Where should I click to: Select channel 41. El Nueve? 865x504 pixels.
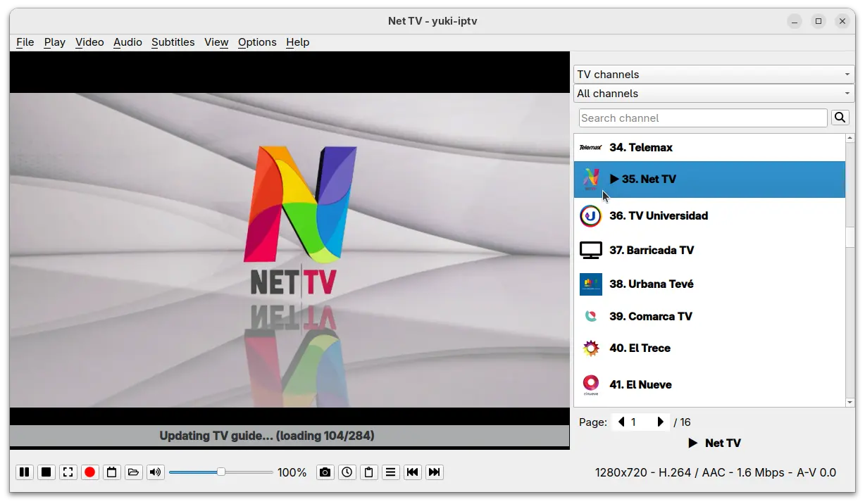tap(709, 384)
